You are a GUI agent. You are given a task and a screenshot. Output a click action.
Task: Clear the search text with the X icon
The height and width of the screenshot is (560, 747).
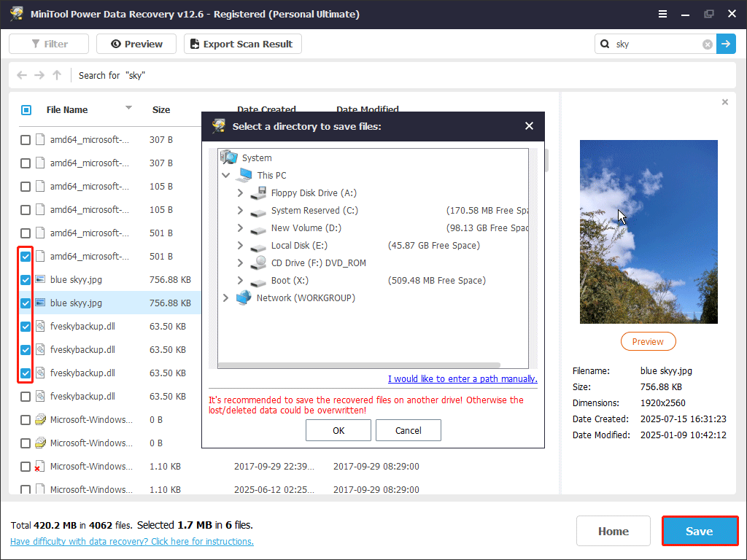707,44
